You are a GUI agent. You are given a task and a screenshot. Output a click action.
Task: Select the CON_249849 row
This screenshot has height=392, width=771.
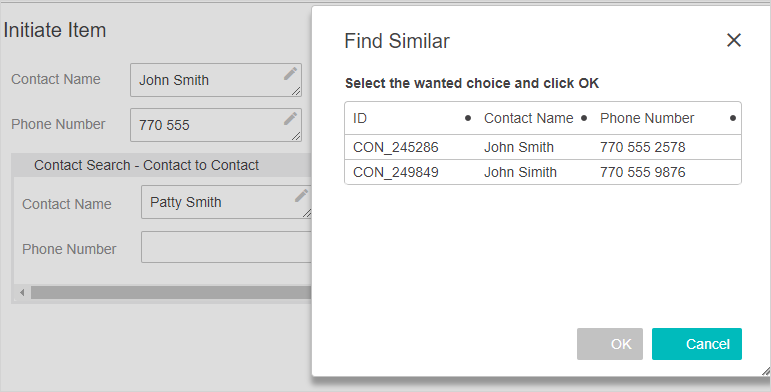pyautogui.click(x=543, y=172)
